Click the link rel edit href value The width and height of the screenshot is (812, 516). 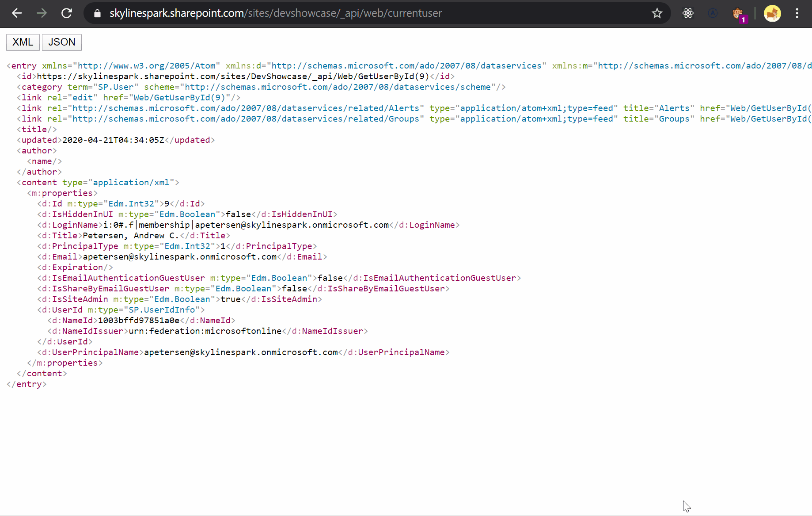[179, 98]
